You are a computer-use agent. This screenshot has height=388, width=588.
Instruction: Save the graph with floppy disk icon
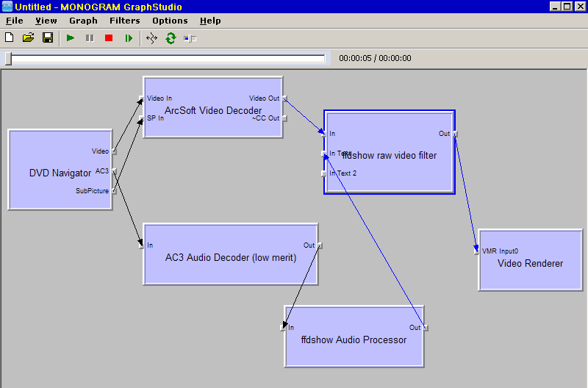[48, 38]
